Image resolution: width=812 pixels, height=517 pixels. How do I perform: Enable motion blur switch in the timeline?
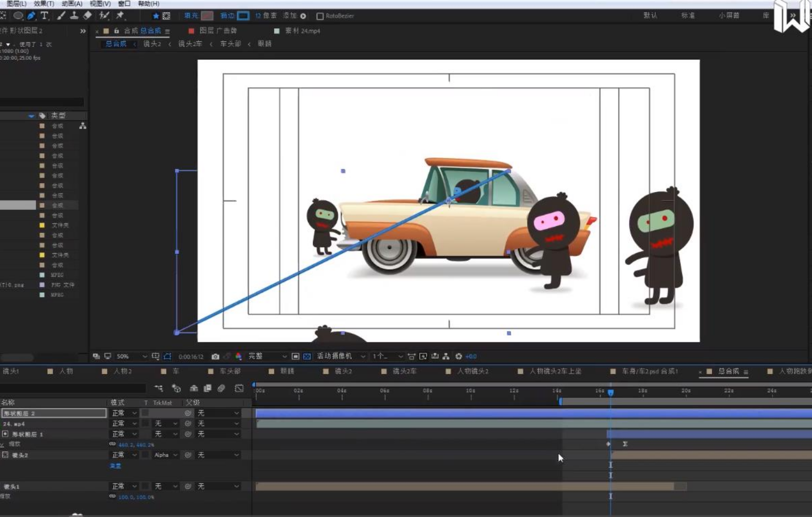click(x=221, y=389)
